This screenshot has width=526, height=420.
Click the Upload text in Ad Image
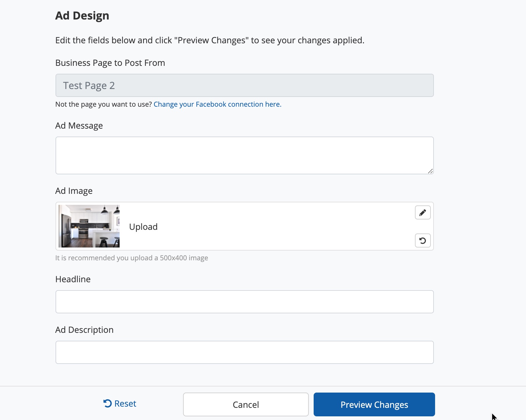[143, 227]
